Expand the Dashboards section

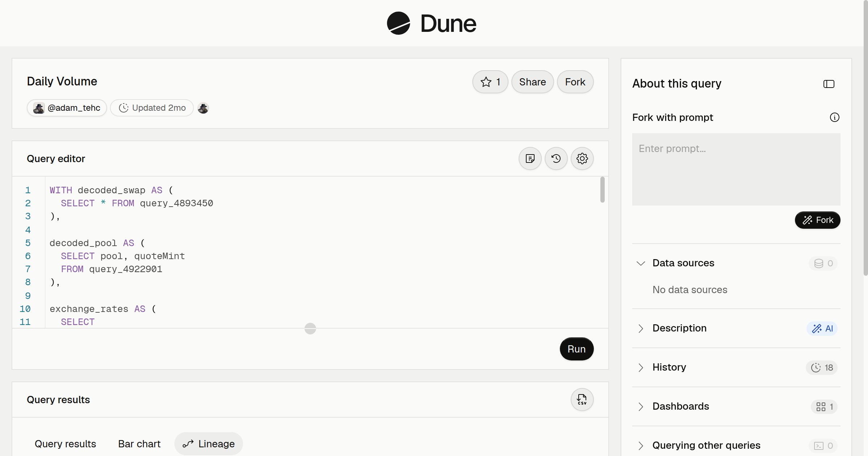pos(641,406)
